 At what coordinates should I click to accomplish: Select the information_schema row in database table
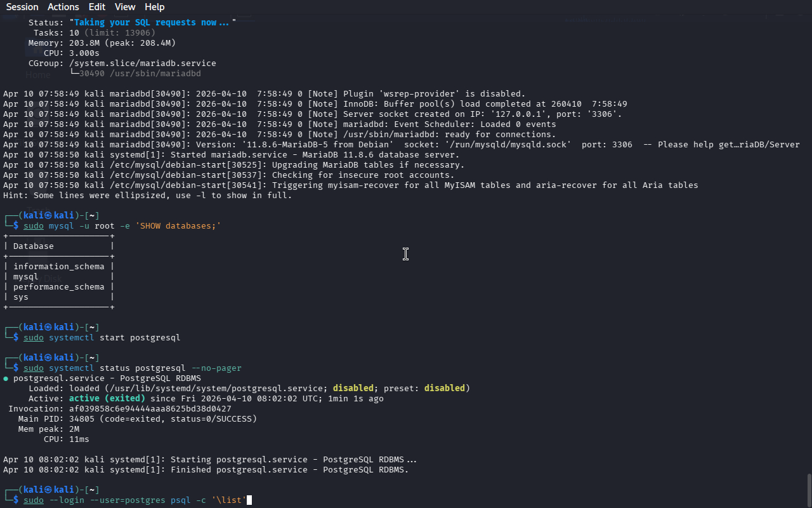point(58,267)
